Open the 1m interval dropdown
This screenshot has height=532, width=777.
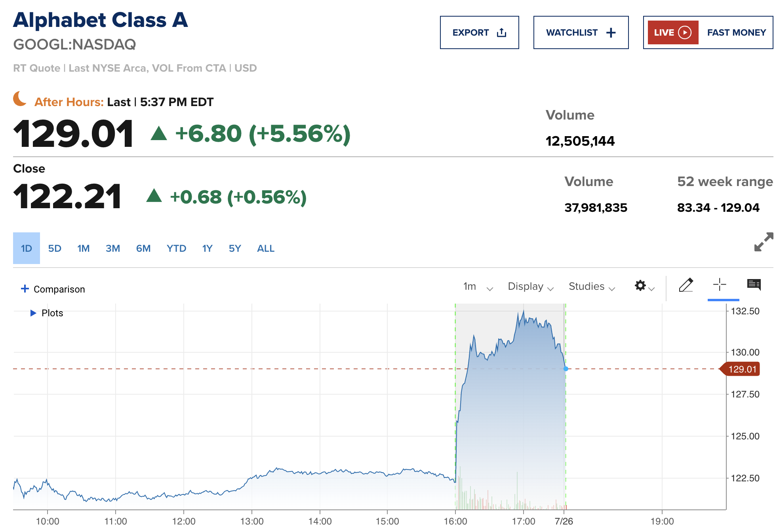(478, 287)
